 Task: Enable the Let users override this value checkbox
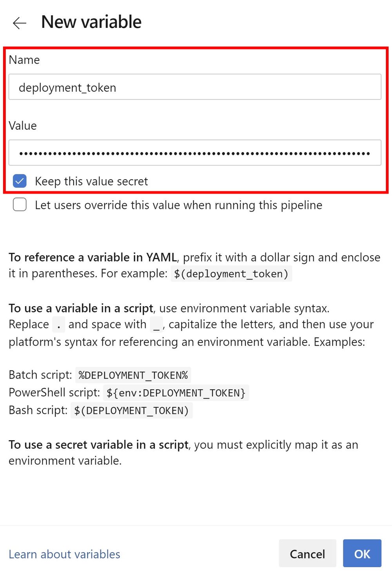(20, 205)
